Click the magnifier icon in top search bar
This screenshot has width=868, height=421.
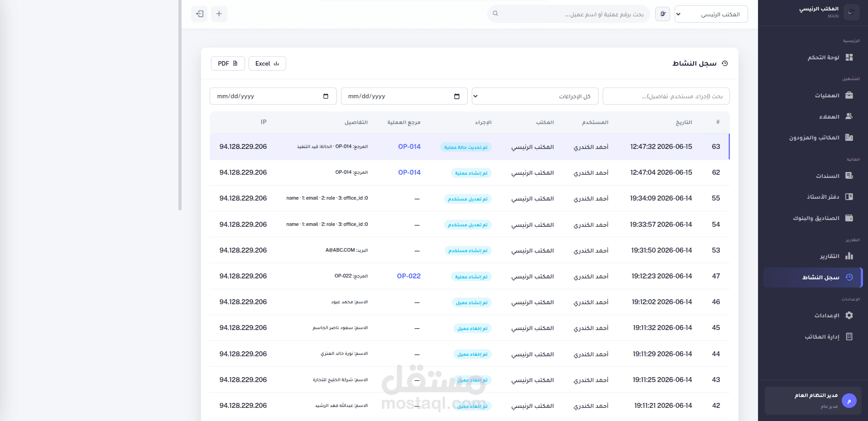coord(495,14)
